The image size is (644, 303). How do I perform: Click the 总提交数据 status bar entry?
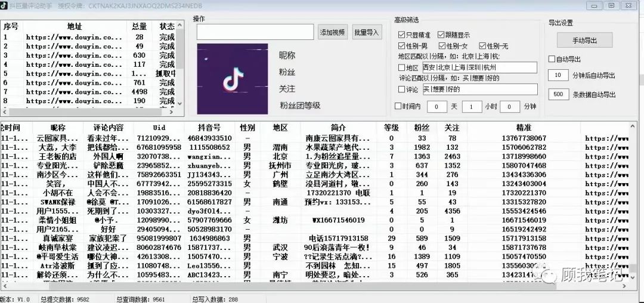[x=65, y=299]
